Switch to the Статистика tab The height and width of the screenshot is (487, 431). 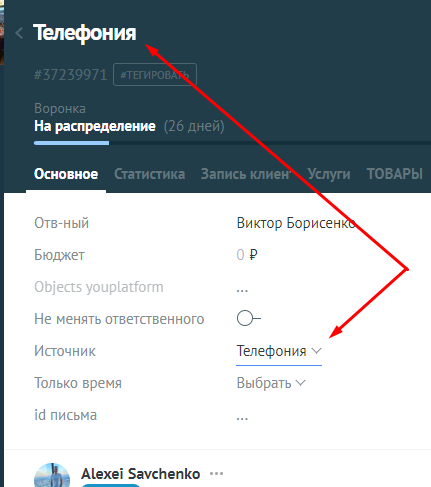(150, 174)
